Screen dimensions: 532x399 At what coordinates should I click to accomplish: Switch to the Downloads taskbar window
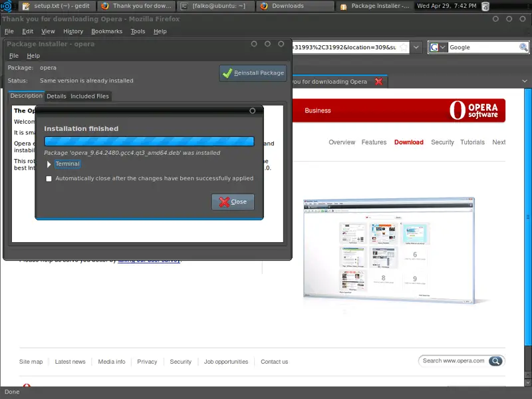coord(295,6)
